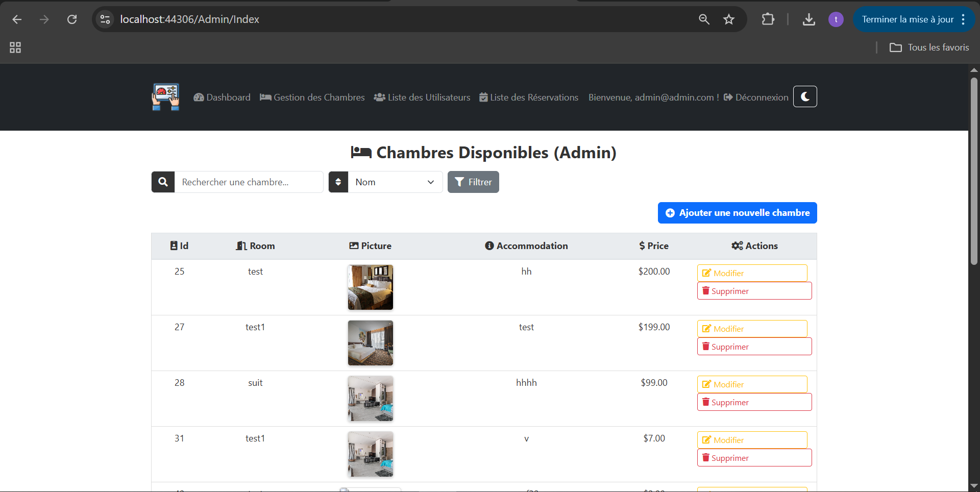The width and height of the screenshot is (980, 492).
Task: Click the sort arrows icon
Action: pyautogui.click(x=338, y=182)
